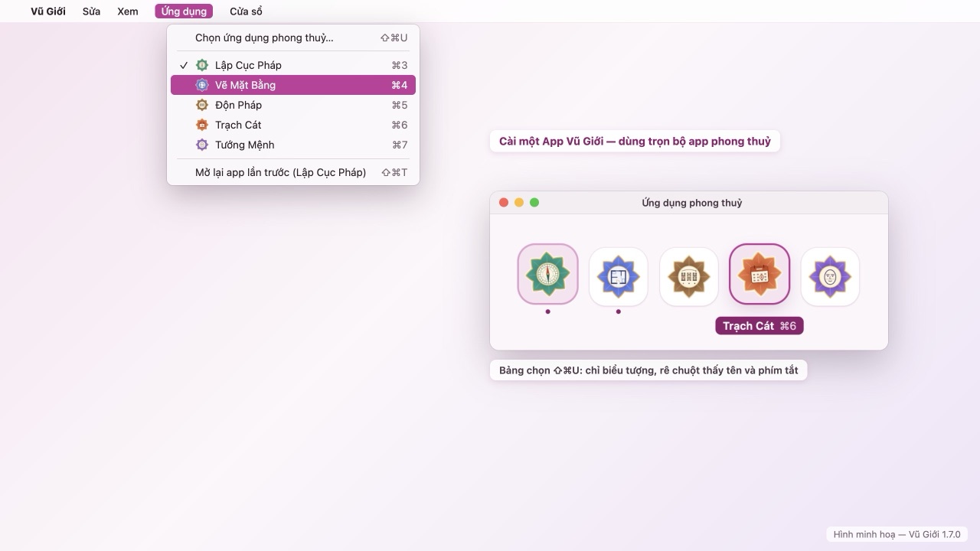Click the Vẽ Mặt Bằng icon in the menu
The height and width of the screenshot is (551, 980).
202,85
